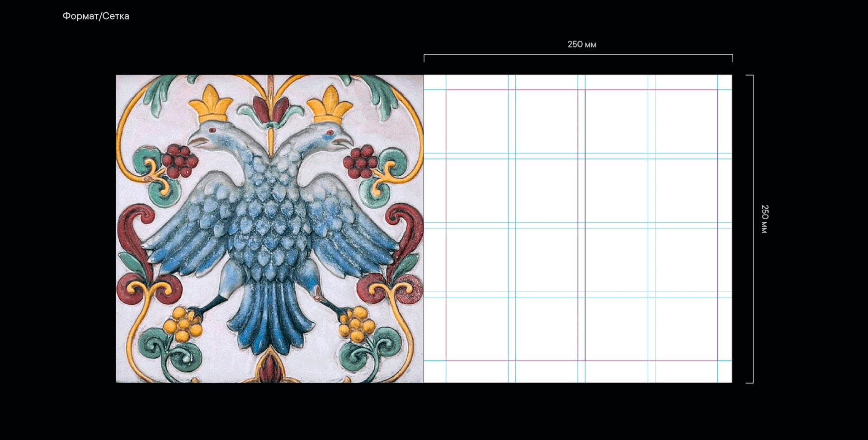Select the top-right cell of the grid
Image resolution: width=868 pixels, height=440 pixels.
[686, 121]
